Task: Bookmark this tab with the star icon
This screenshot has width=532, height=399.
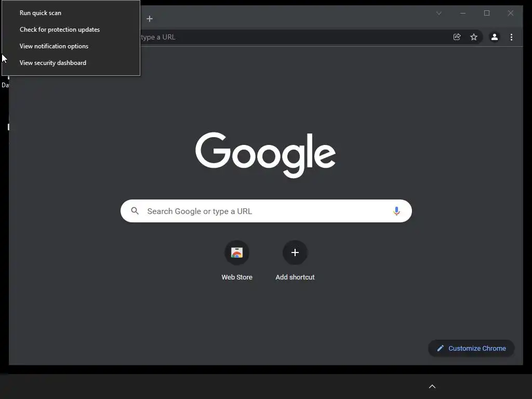Action: (474, 37)
